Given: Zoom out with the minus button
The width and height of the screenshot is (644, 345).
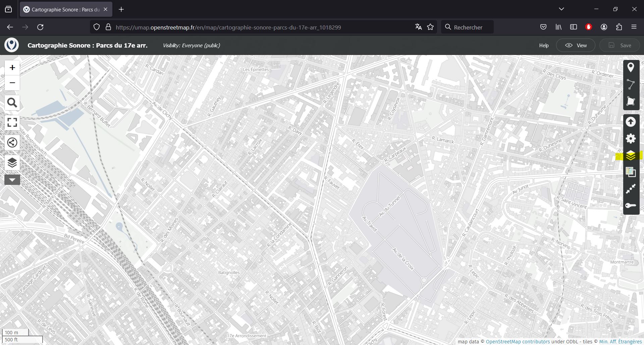Looking at the screenshot, I should pos(12,83).
